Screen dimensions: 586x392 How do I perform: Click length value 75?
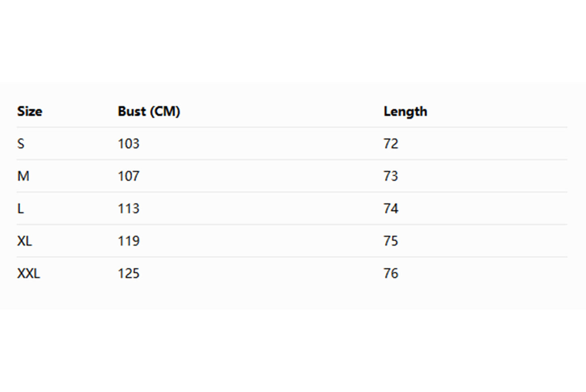[x=391, y=241]
